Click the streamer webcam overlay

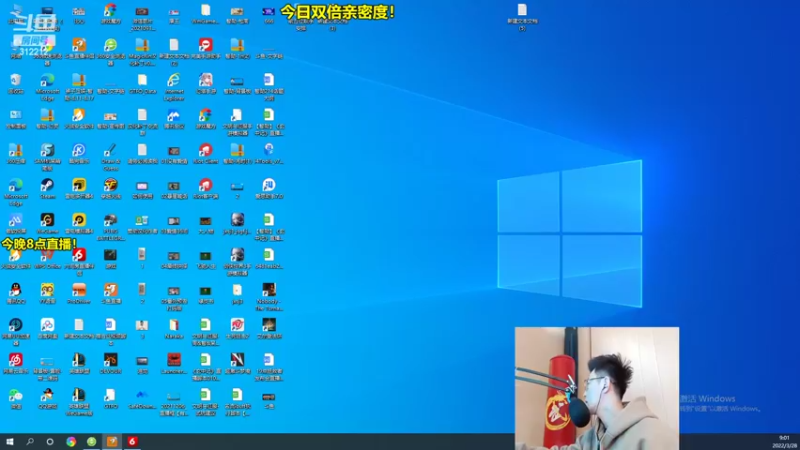596,388
